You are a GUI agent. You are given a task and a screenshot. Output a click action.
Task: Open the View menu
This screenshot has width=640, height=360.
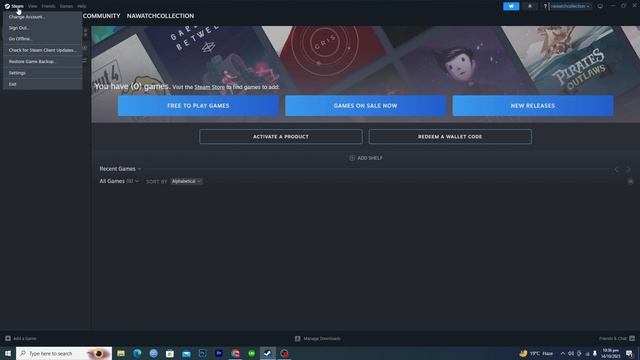tap(33, 6)
